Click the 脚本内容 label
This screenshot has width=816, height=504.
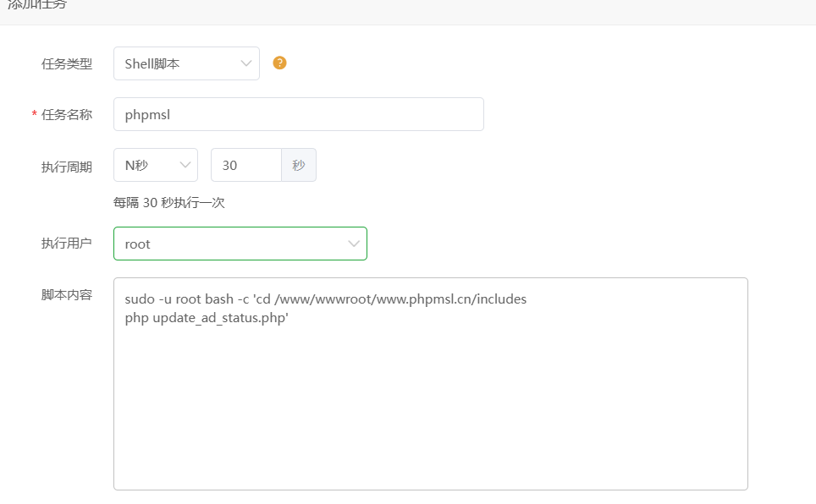tap(67, 295)
